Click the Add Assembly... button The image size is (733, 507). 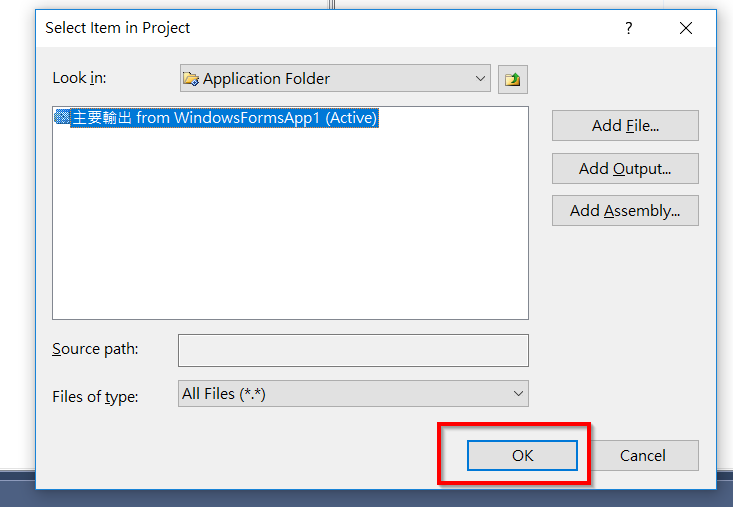[625, 211]
